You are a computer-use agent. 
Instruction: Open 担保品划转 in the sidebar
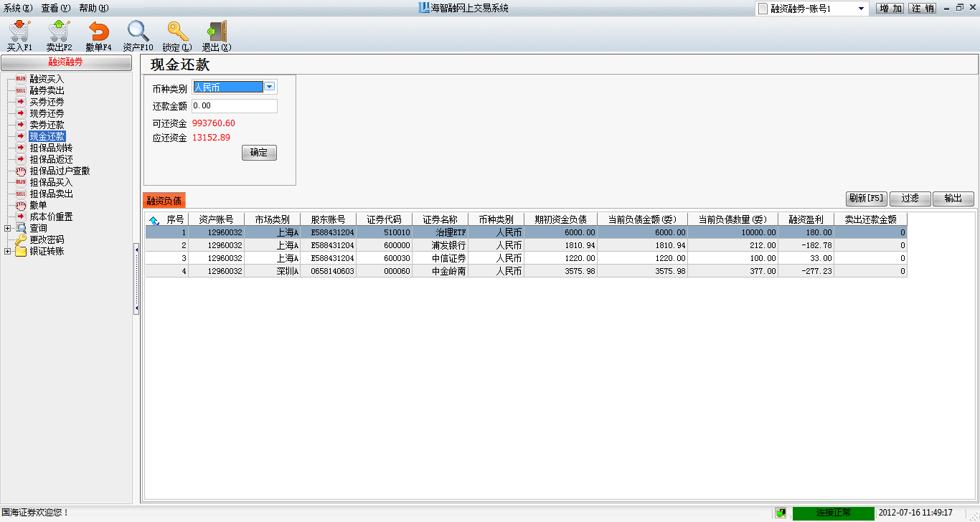click(x=51, y=148)
